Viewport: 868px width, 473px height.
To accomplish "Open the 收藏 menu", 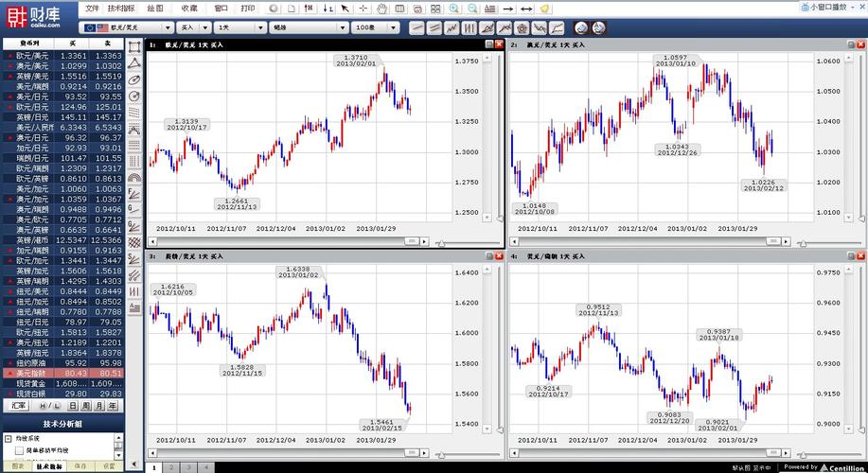I will pyautogui.click(x=188, y=9).
